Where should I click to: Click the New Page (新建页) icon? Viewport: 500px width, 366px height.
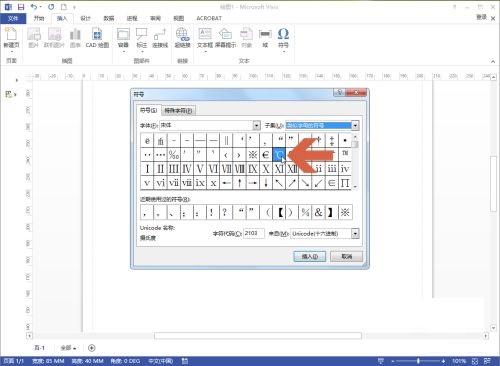tap(11, 34)
